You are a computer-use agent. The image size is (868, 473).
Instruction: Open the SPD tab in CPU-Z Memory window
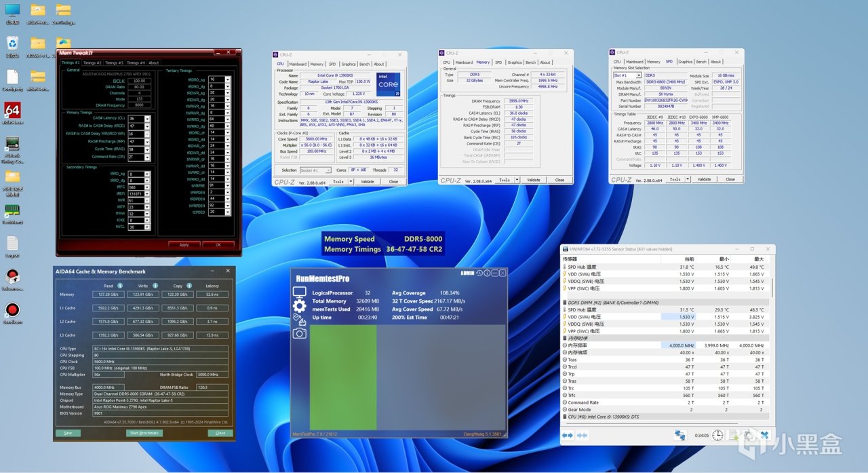coord(498,62)
